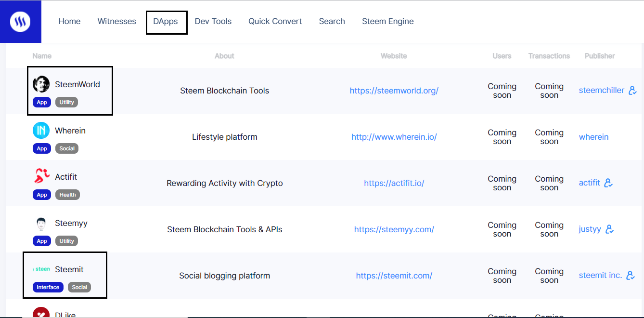Click the Steem logo in the header

[20, 21]
